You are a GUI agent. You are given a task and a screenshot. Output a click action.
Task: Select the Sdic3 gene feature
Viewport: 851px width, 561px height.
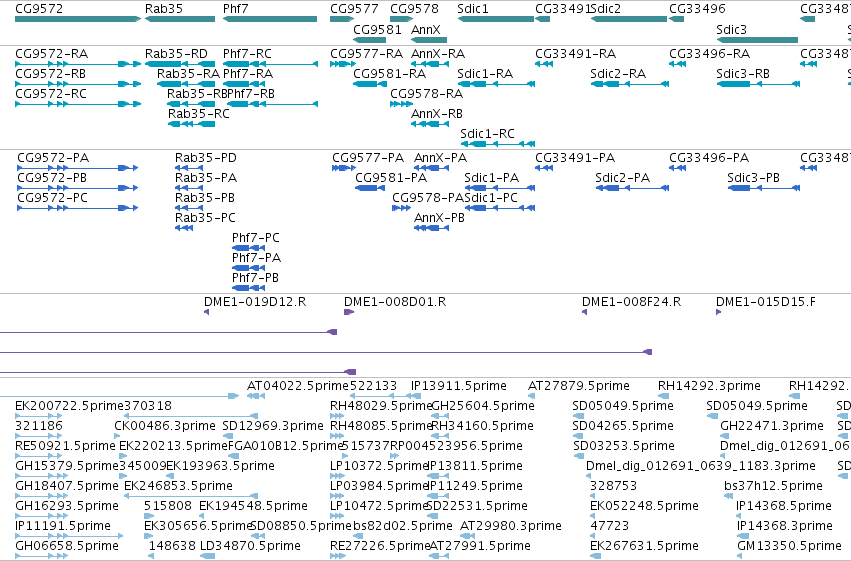coord(757,40)
